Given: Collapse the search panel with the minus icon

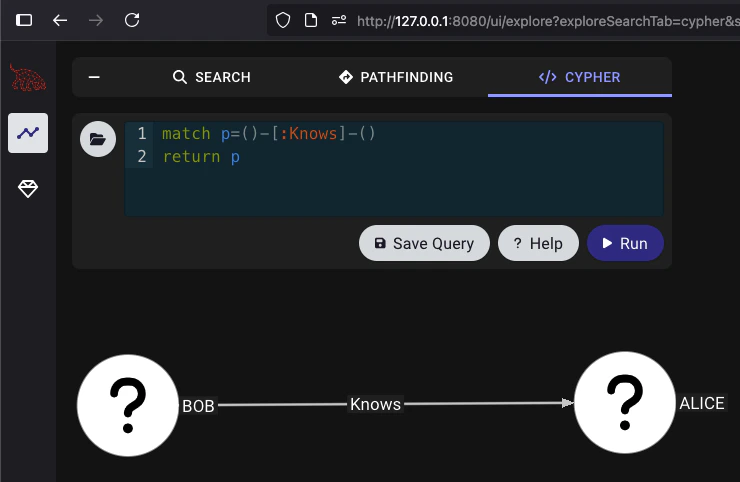Looking at the screenshot, I should [94, 77].
